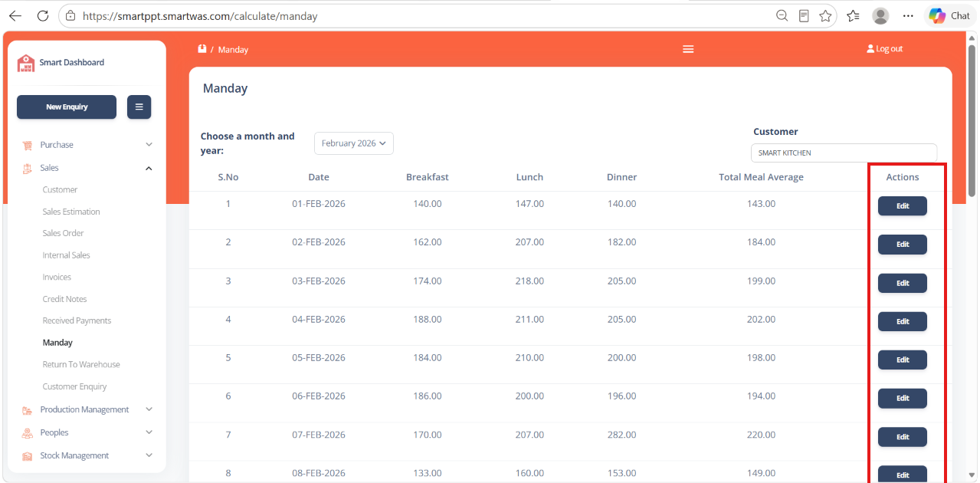Open browser settings and more menu
The height and width of the screenshot is (483, 980).
tap(908, 15)
